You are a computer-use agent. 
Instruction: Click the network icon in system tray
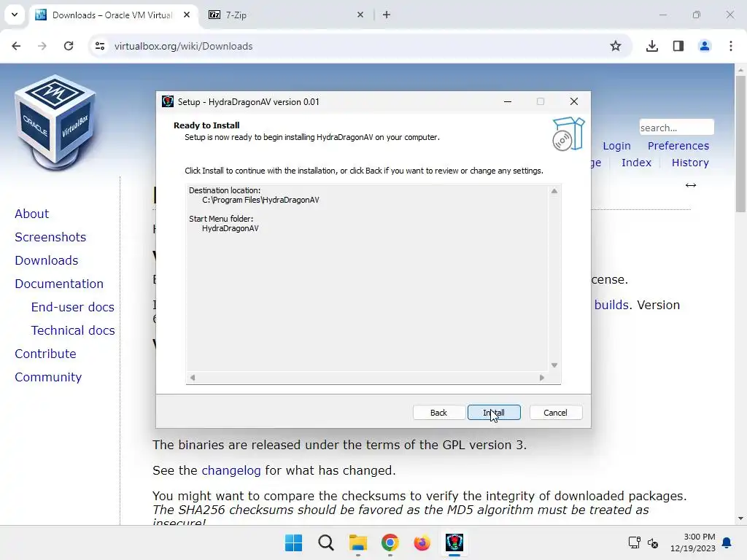(x=634, y=542)
